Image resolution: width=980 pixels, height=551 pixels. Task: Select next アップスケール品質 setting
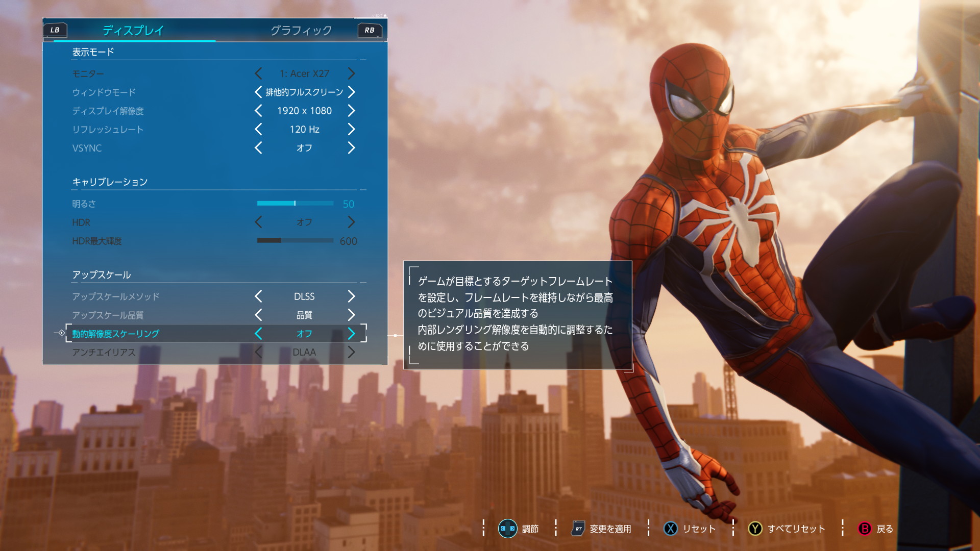point(351,315)
